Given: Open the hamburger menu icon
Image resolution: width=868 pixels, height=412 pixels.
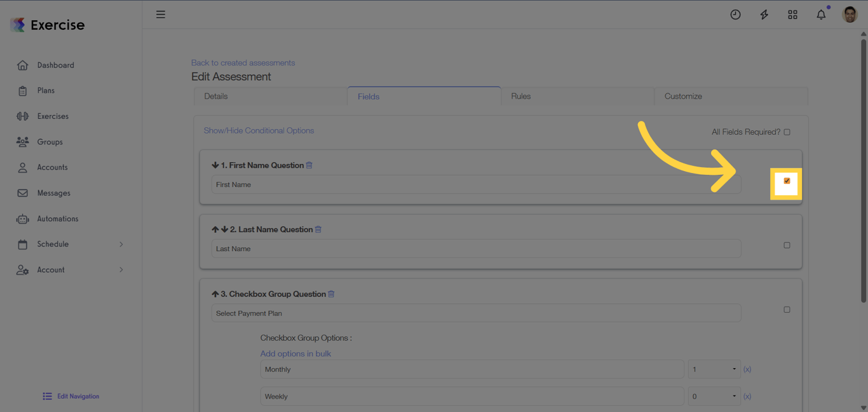Looking at the screenshot, I should tap(160, 14).
